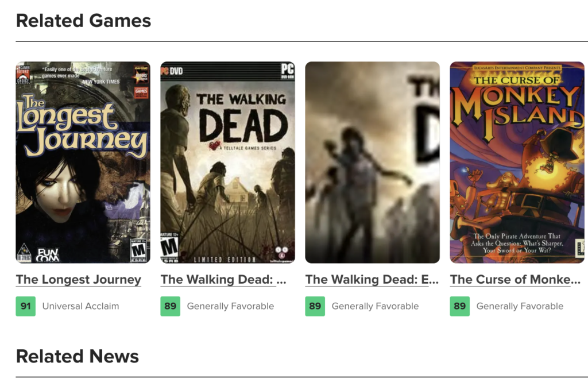
Task: Click the Universal Acclaim label
Action: click(x=80, y=306)
